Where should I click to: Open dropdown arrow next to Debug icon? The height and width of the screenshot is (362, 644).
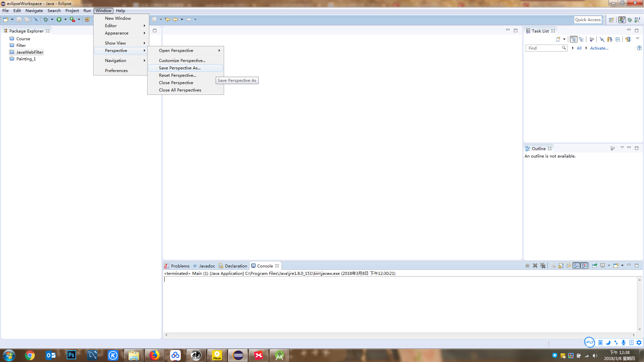coord(52,19)
